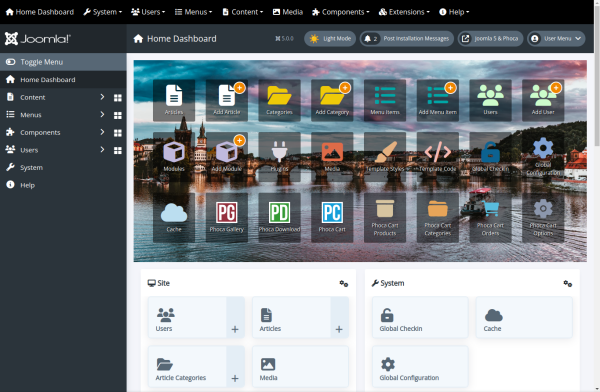
Task: Open the Phoca Cart Categories folder icon
Action: tap(438, 217)
